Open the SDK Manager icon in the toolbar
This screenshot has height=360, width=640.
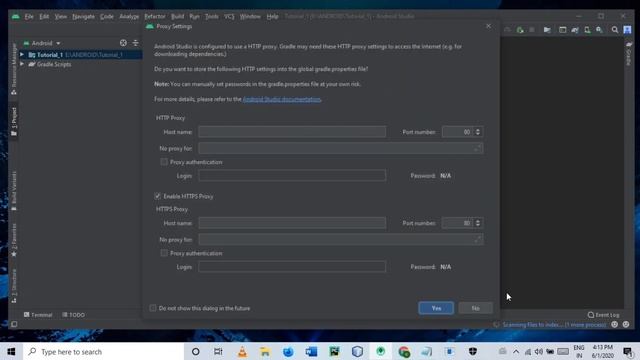[599, 30]
